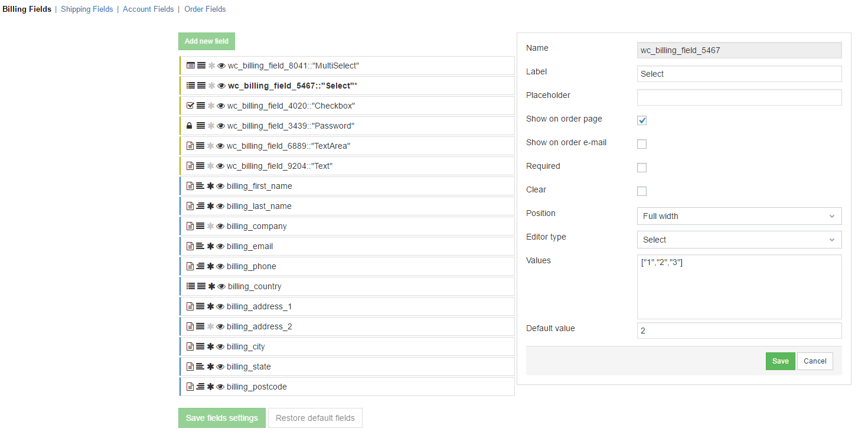Viewport: 868px width, 435px height.
Task: Enable the Required checkbox
Action: pos(642,168)
